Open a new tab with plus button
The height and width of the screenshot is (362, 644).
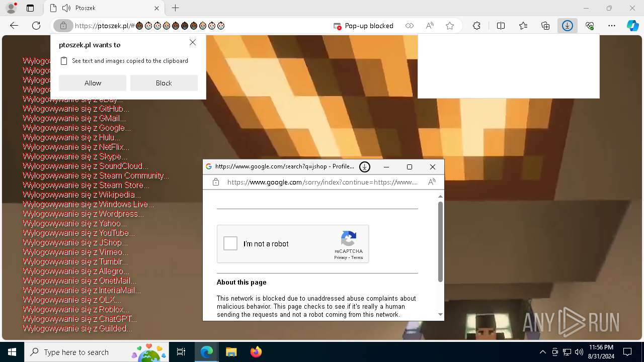pos(175,8)
